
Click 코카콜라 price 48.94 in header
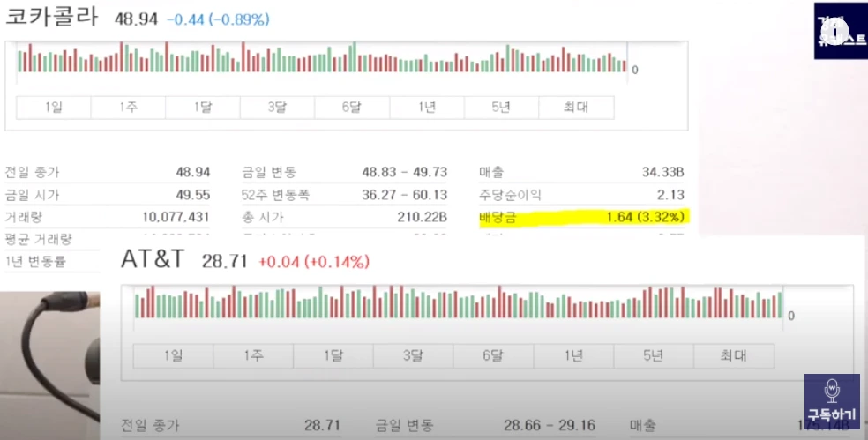[x=136, y=19]
